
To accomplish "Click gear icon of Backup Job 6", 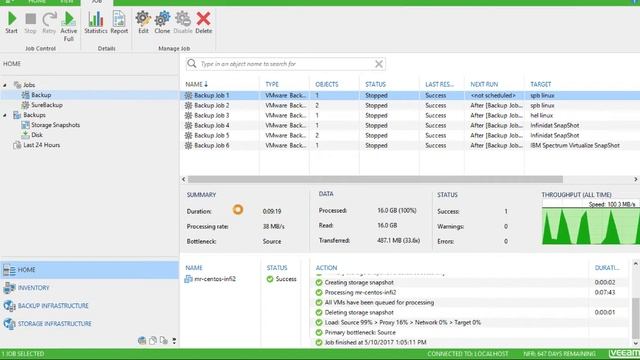I will tap(188, 145).
